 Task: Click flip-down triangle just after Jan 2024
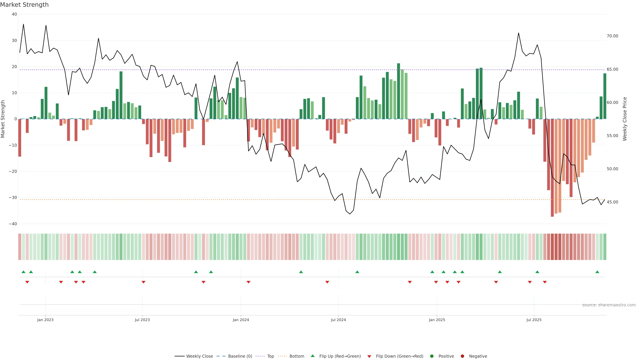point(249,282)
